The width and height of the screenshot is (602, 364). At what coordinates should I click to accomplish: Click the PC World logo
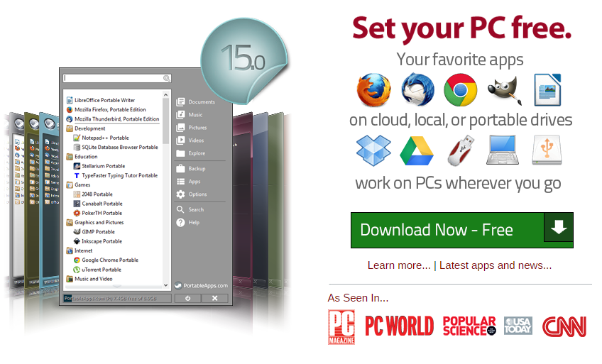[x=399, y=326]
